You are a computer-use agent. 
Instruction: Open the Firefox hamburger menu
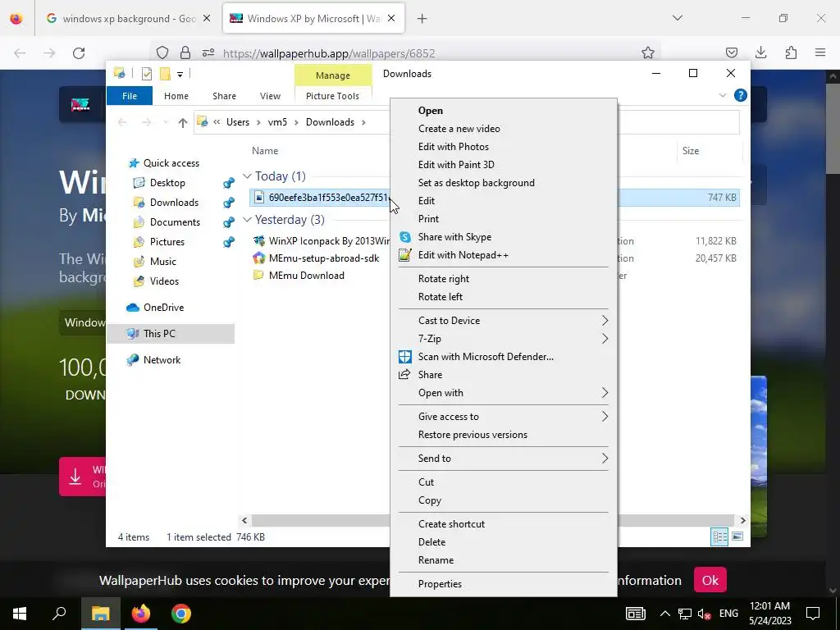pyautogui.click(x=820, y=52)
